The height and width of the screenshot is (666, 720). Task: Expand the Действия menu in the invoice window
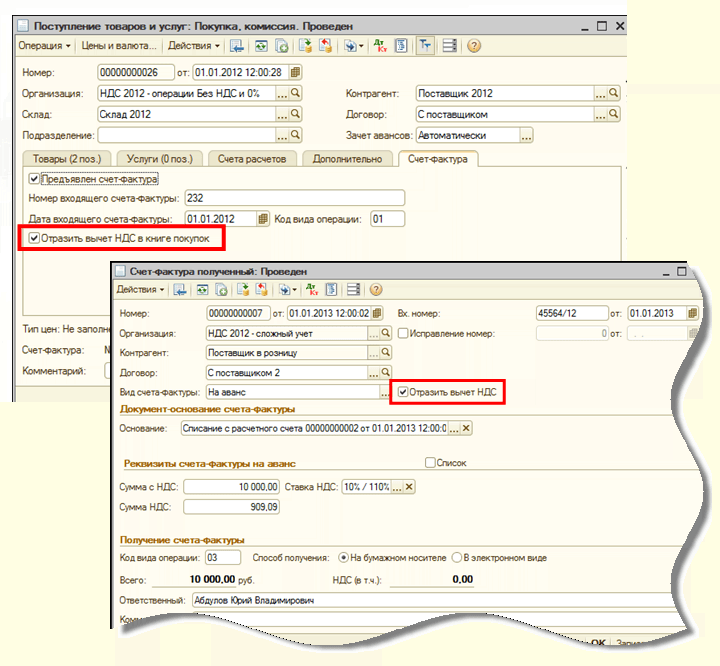pos(140,289)
